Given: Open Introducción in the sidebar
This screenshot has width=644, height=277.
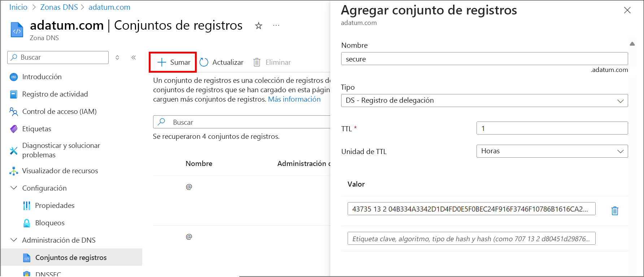Looking at the screenshot, I should point(42,77).
